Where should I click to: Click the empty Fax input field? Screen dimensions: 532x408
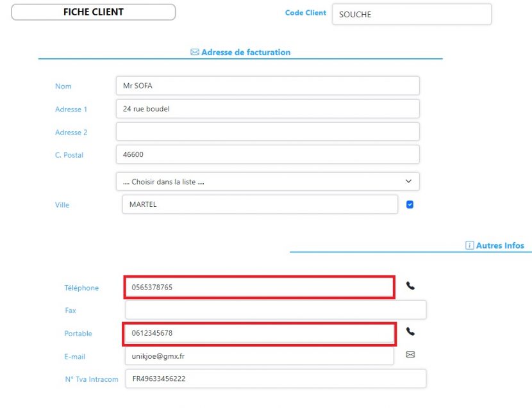click(276, 310)
